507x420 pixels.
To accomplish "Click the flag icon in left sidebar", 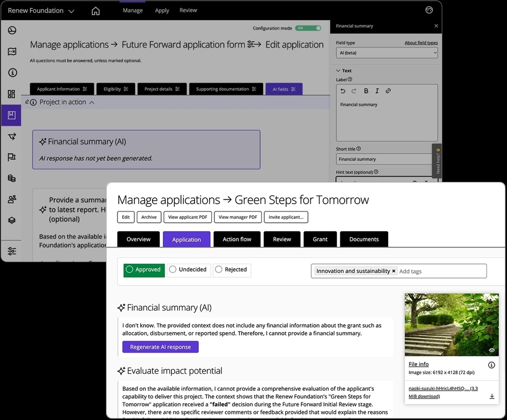I will 12,157.
